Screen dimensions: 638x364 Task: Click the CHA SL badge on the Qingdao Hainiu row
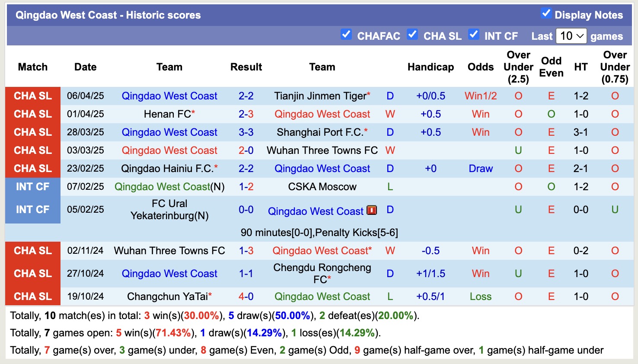[32, 168]
